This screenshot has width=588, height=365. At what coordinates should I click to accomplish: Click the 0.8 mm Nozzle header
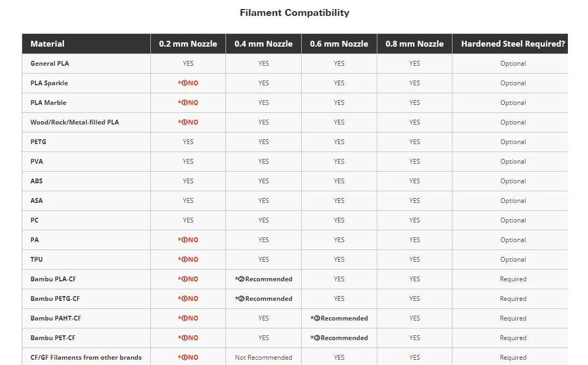point(414,44)
